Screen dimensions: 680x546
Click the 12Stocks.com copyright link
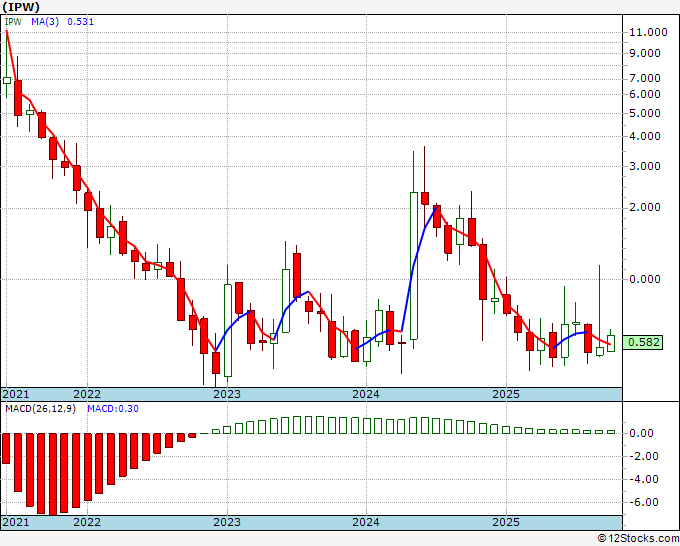pyautogui.click(x=638, y=539)
